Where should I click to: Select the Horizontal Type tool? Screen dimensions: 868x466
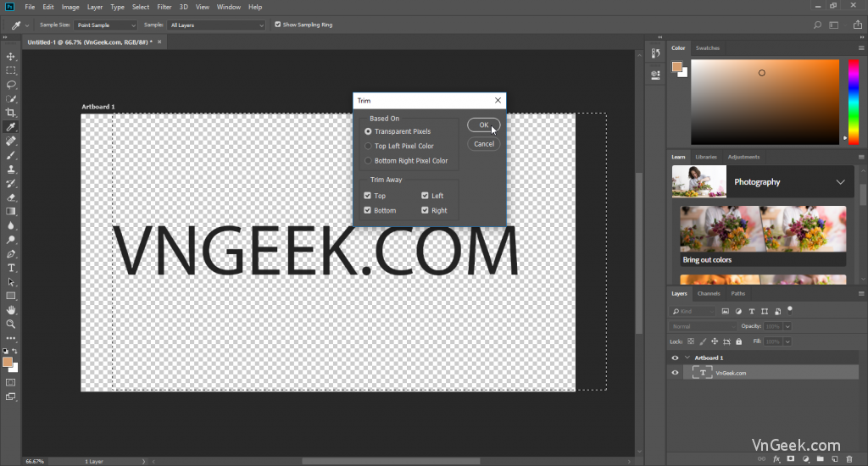tap(10, 268)
